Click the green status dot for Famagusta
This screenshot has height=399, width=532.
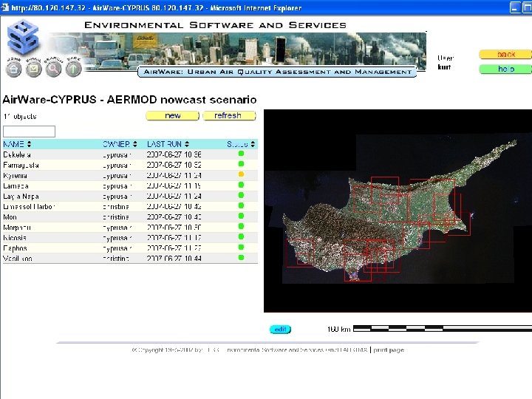click(241, 164)
